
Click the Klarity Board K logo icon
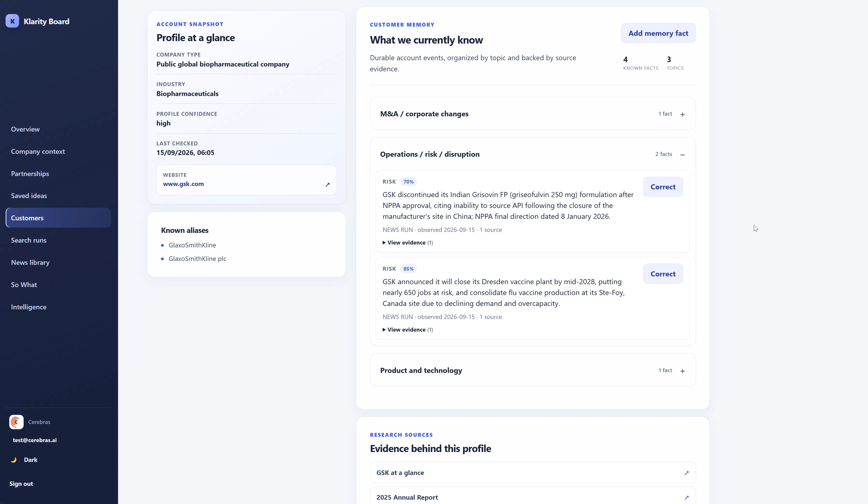(12, 21)
